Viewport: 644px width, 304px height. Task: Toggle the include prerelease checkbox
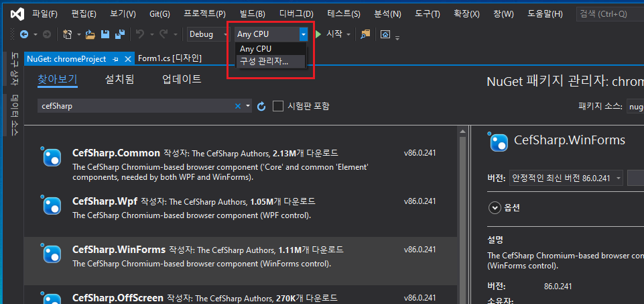point(278,107)
